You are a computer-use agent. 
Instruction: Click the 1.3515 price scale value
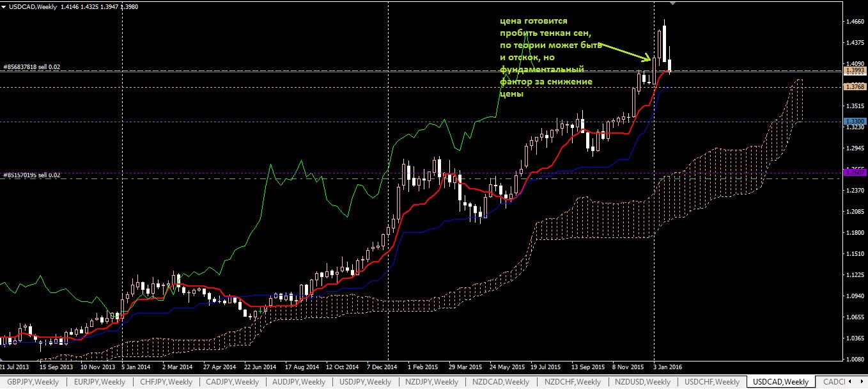pyautogui.click(x=855, y=106)
